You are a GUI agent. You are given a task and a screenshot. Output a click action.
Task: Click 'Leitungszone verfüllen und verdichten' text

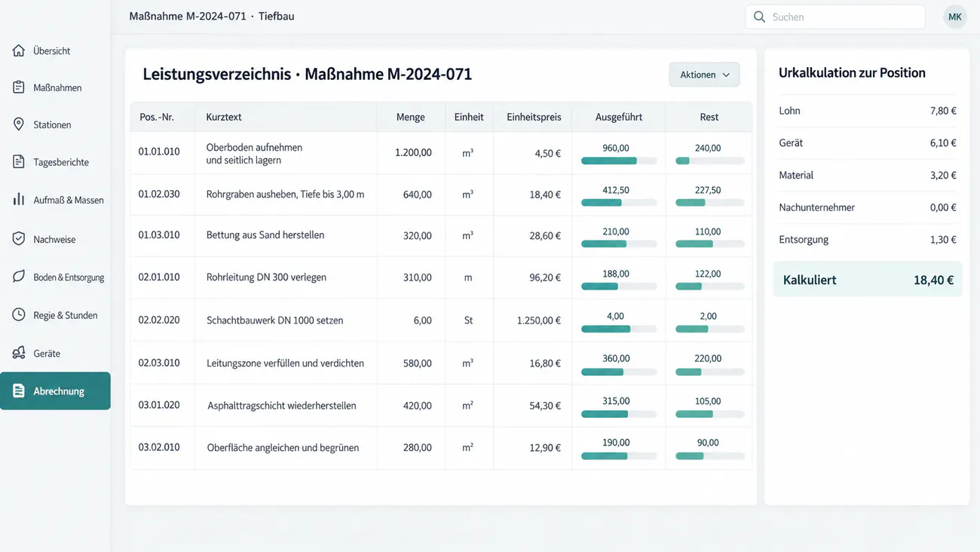point(285,363)
